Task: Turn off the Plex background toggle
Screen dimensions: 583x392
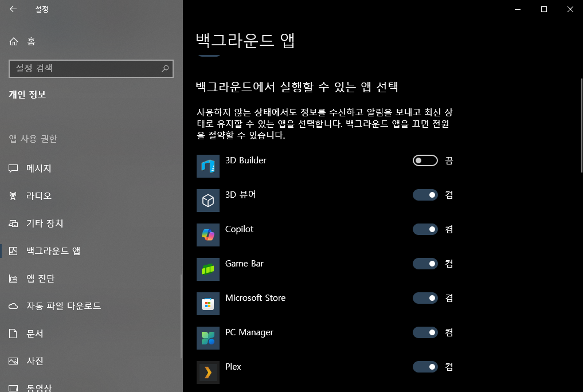Action: (425, 366)
